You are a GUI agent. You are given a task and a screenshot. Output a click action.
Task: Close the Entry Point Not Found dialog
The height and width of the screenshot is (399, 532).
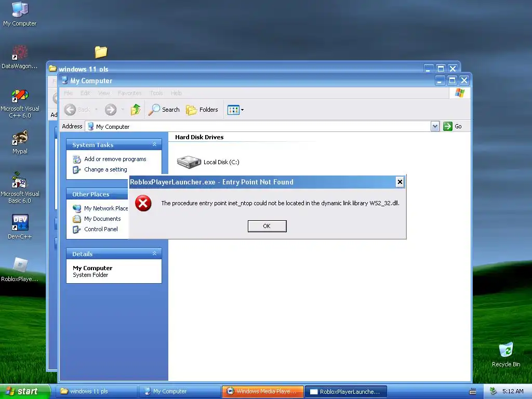(x=400, y=182)
